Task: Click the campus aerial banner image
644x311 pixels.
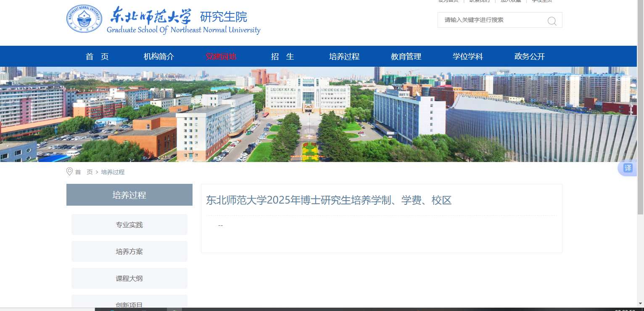Action: (318, 114)
